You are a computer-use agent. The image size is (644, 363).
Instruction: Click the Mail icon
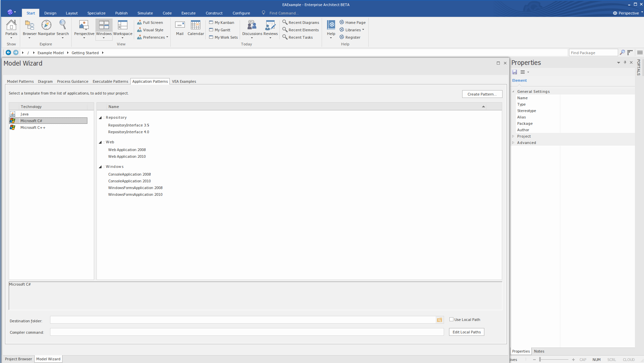[x=180, y=25]
